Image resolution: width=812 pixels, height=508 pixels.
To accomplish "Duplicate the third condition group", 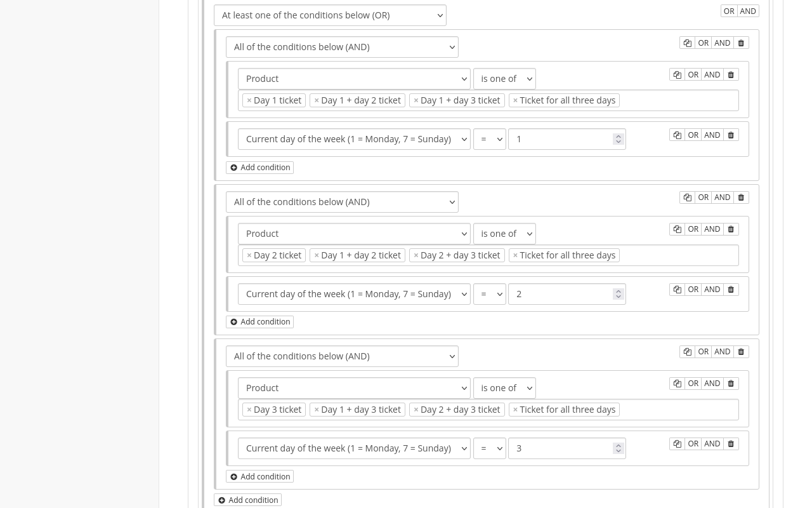I will pyautogui.click(x=687, y=351).
